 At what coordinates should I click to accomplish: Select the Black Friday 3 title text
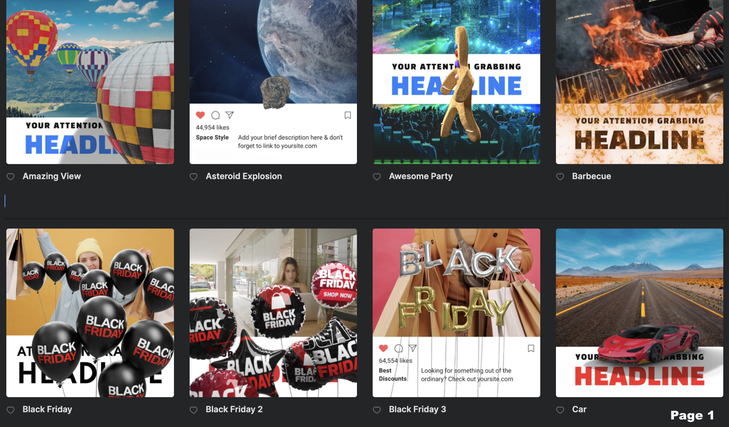417,409
